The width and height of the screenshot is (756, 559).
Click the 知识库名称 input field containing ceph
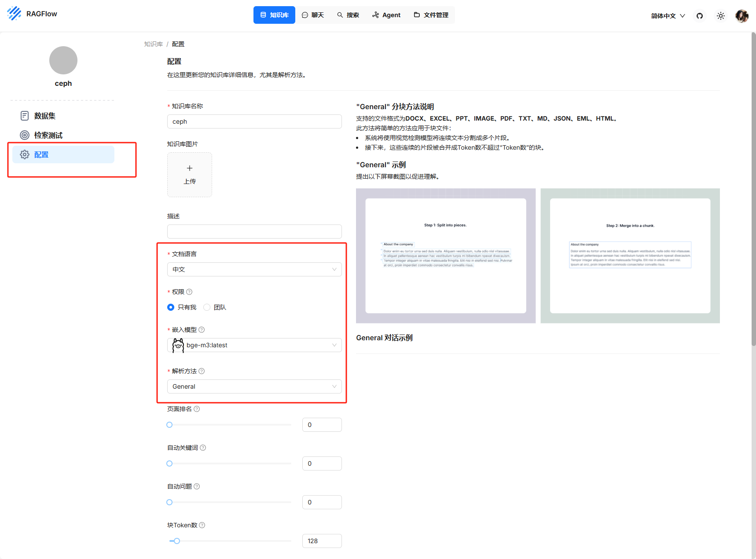254,121
